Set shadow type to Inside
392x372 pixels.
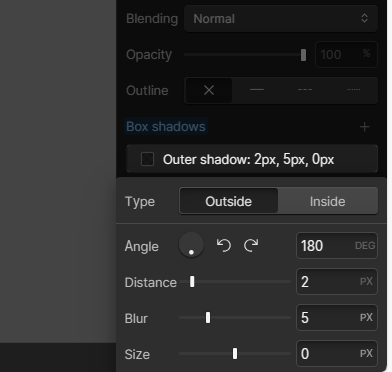tap(328, 201)
